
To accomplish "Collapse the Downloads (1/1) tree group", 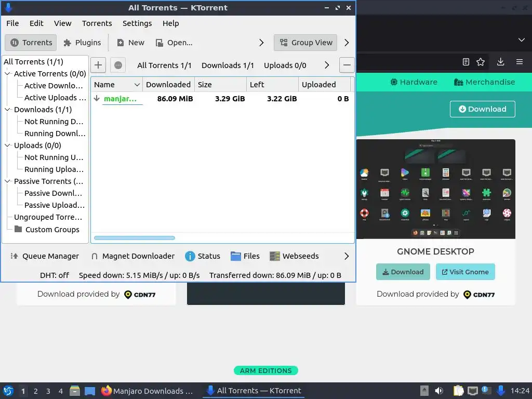I will point(7,109).
